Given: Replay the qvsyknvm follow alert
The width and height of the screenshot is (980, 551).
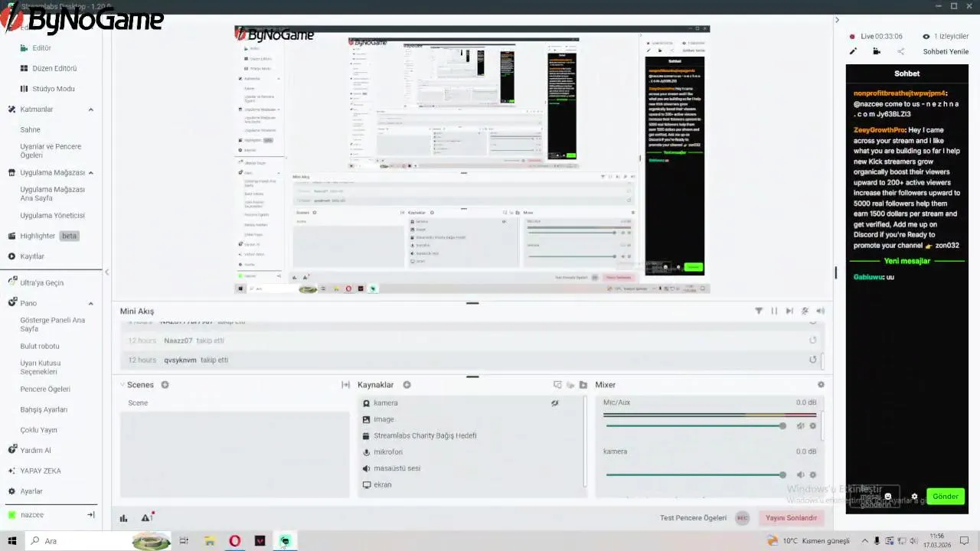Looking at the screenshot, I should pos(812,360).
